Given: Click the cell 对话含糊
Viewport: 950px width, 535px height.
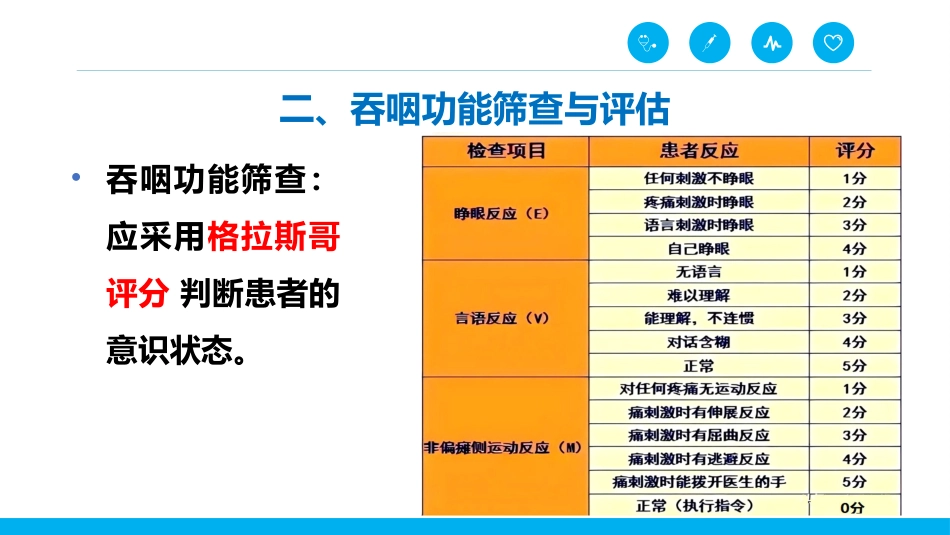Looking at the screenshot, I should [699, 342].
